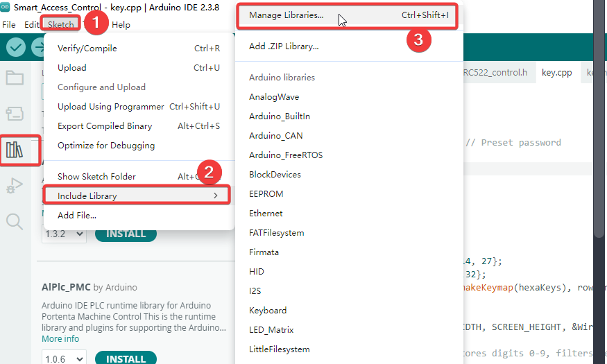The height and width of the screenshot is (364, 607).
Task: Open version 1.3.2 dropdown
Action: [x=64, y=234]
